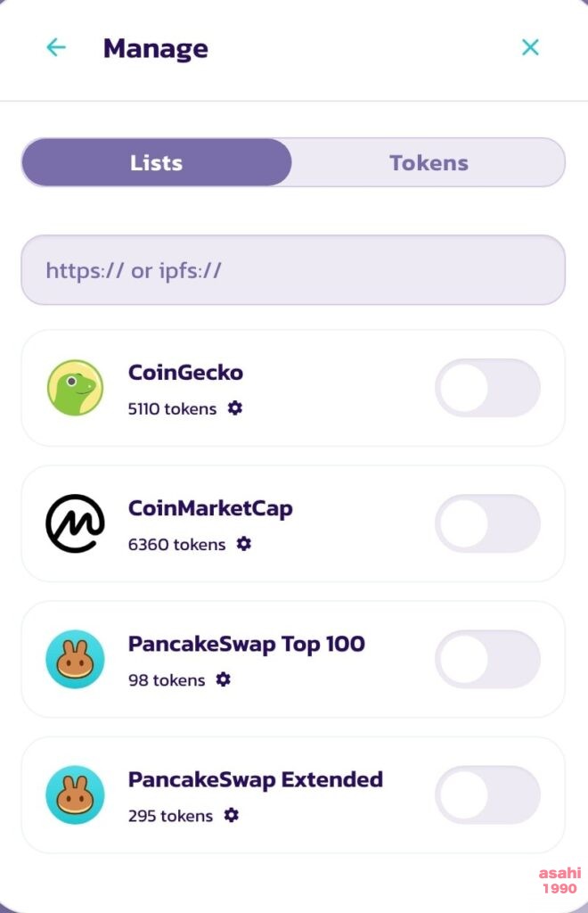Screen dimensions: 588x913
Task: Click the PancakeSwap Top 100 bunny logo
Action: (75, 659)
